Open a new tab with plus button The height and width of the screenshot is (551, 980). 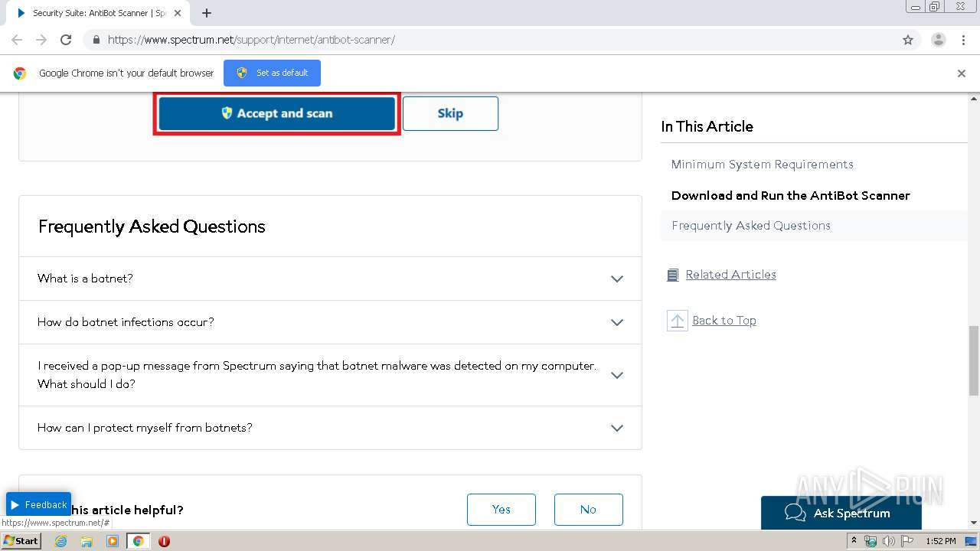(207, 13)
